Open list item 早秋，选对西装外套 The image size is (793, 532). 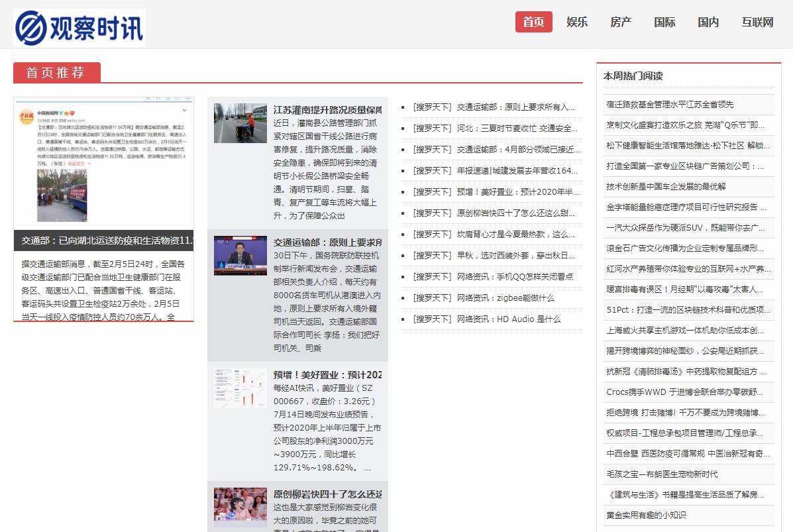(x=516, y=256)
